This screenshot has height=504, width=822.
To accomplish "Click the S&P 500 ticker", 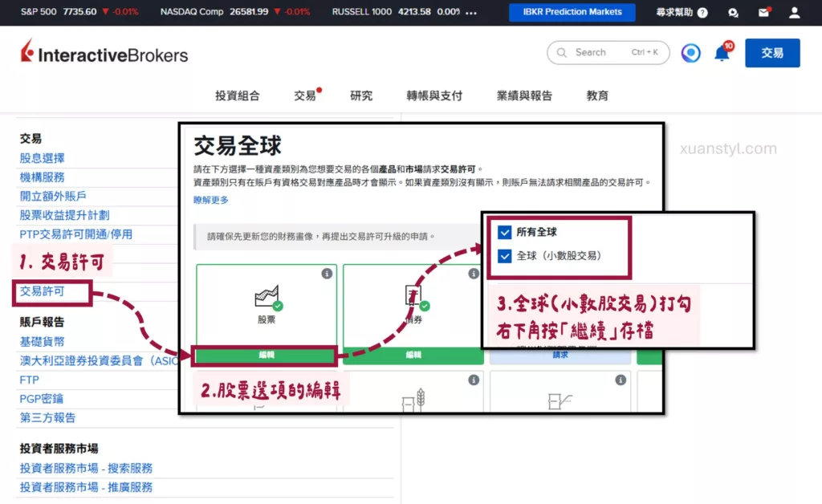I will [x=79, y=11].
